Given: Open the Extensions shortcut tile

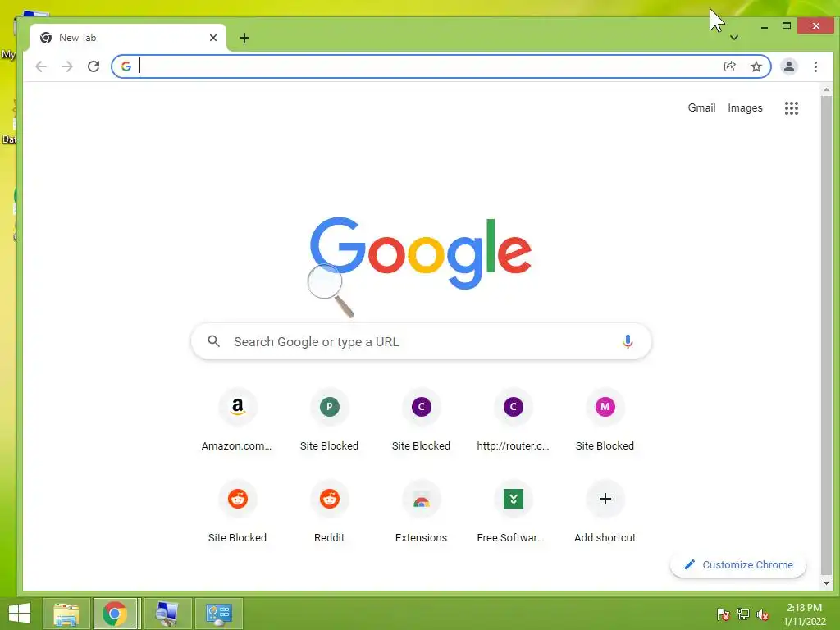Looking at the screenshot, I should point(421,514).
